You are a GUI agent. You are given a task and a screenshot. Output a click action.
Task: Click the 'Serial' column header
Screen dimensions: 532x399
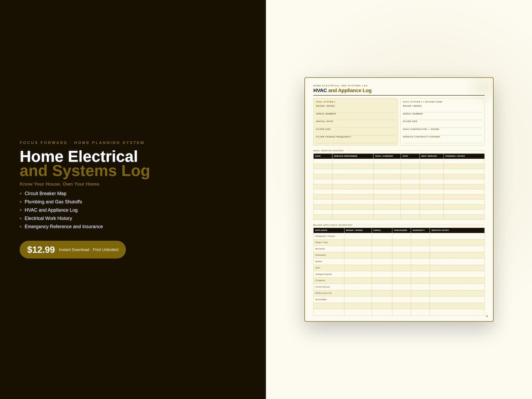point(382,231)
